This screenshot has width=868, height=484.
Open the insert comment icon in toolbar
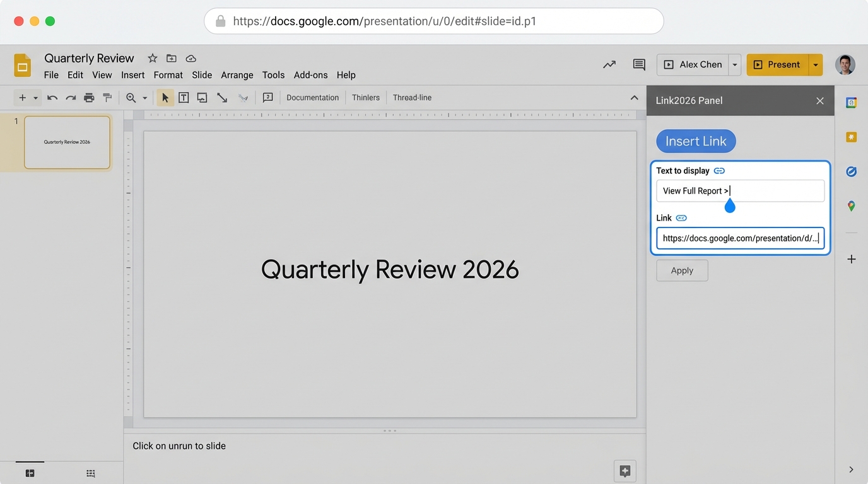coord(267,98)
